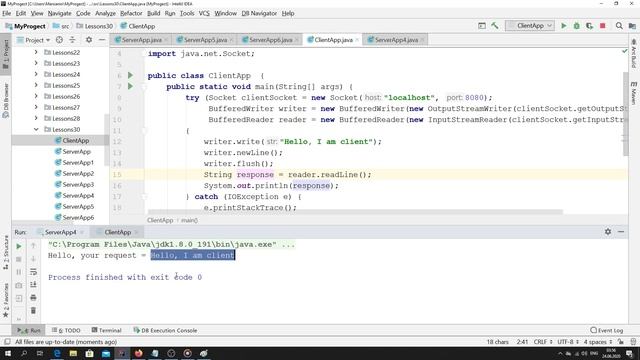Click editor horizontal scrollbar
640x360 pixels.
pos(355,212)
